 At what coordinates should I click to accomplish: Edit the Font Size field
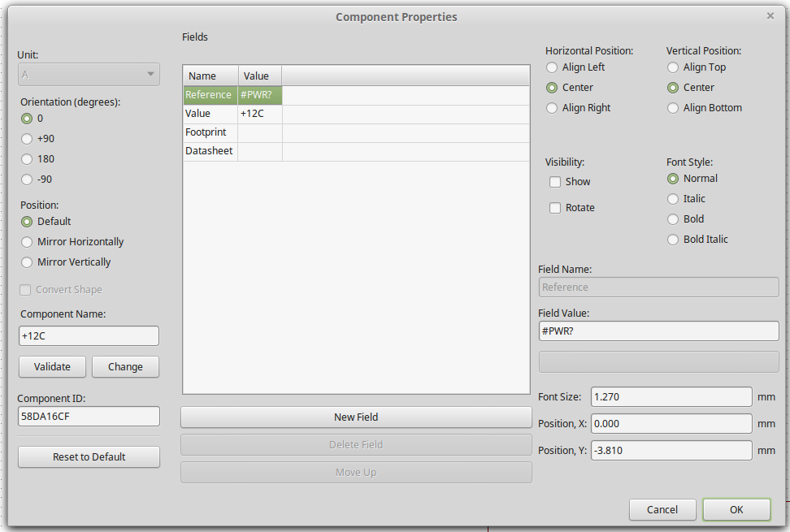click(x=671, y=397)
